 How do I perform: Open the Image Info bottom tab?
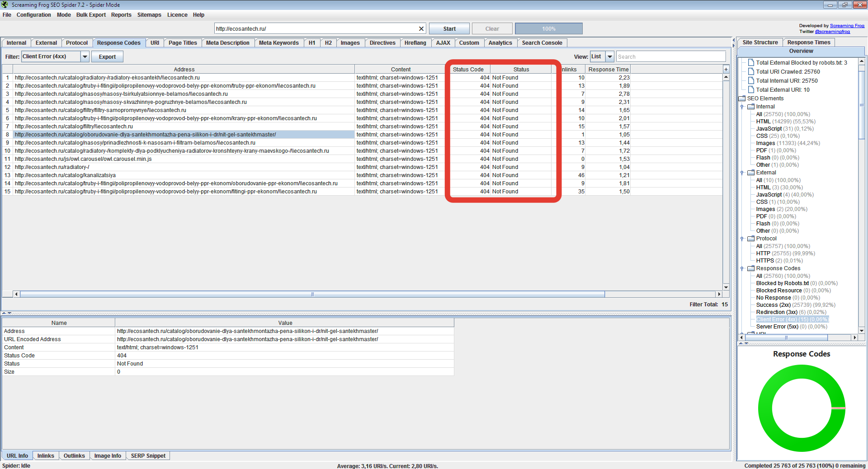point(108,456)
